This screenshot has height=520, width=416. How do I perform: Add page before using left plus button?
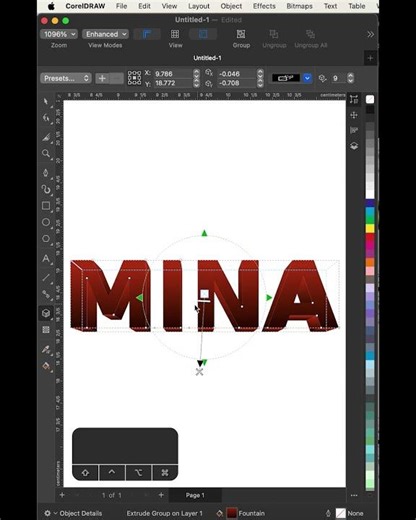pos(62,495)
